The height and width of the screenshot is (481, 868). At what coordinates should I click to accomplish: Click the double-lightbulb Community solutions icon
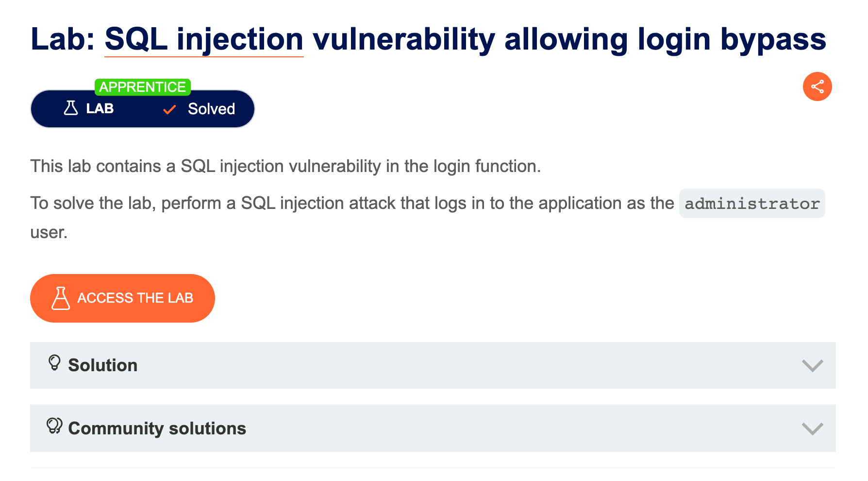point(54,426)
